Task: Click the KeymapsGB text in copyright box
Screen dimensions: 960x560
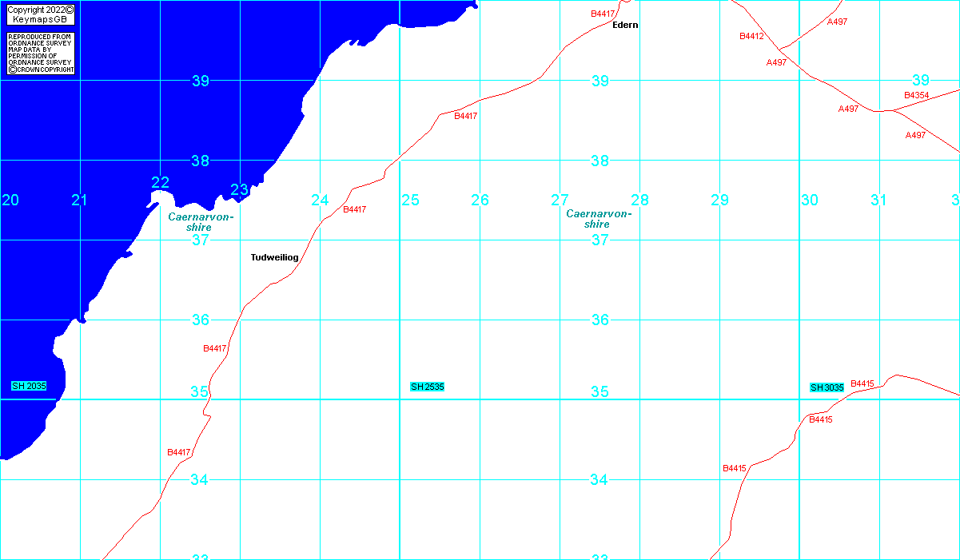Action: tap(40, 19)
